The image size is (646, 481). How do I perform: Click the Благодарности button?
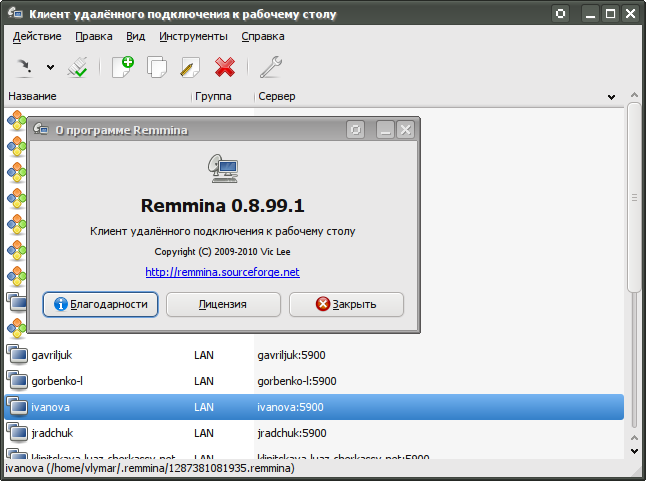point(101,304)
